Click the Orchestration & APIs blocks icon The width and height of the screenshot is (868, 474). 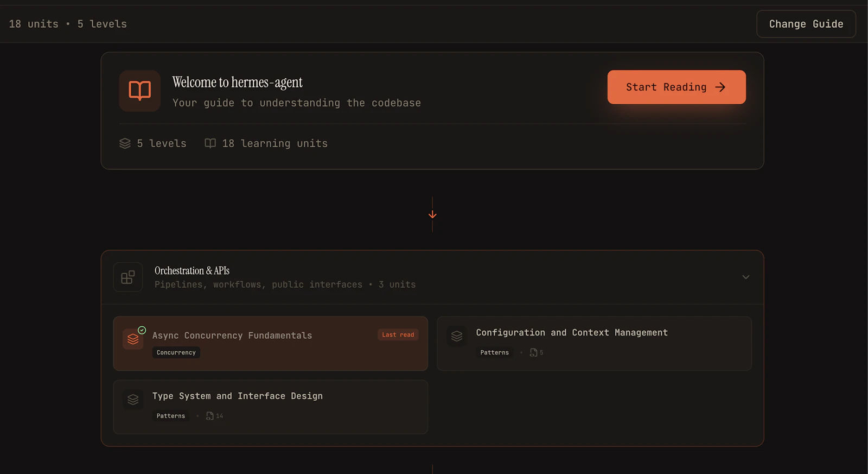(128, 277)
